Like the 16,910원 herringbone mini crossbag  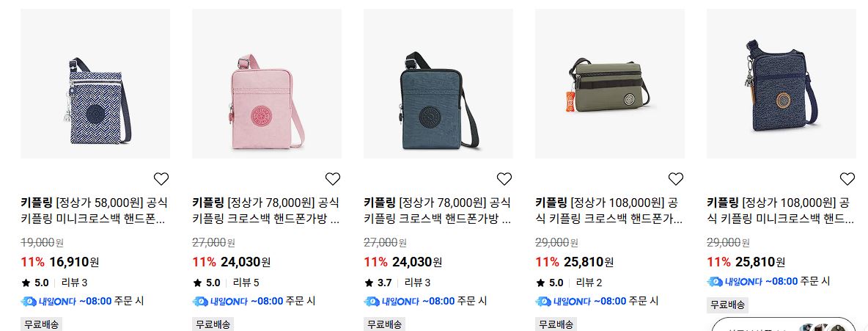tap(161, 178)
